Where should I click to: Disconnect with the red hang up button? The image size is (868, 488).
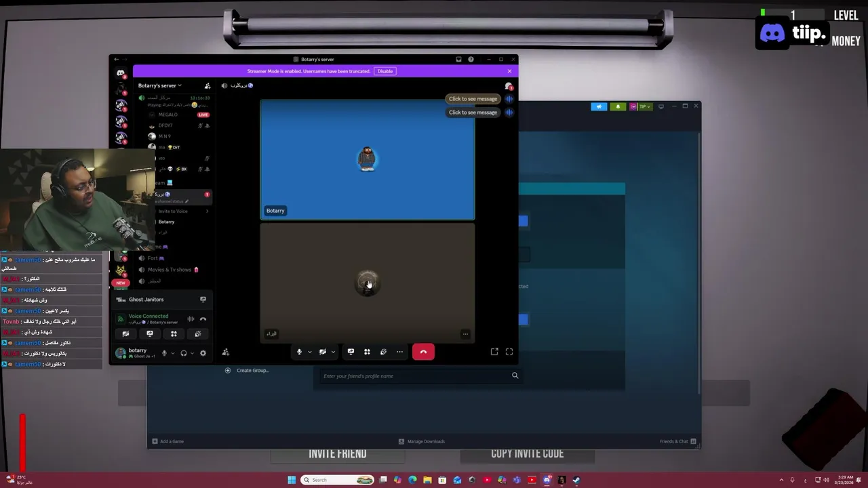coord(423,352)
